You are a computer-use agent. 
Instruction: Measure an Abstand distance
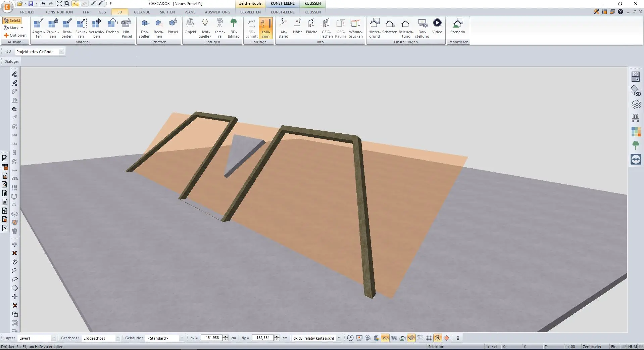click(283, 28)
